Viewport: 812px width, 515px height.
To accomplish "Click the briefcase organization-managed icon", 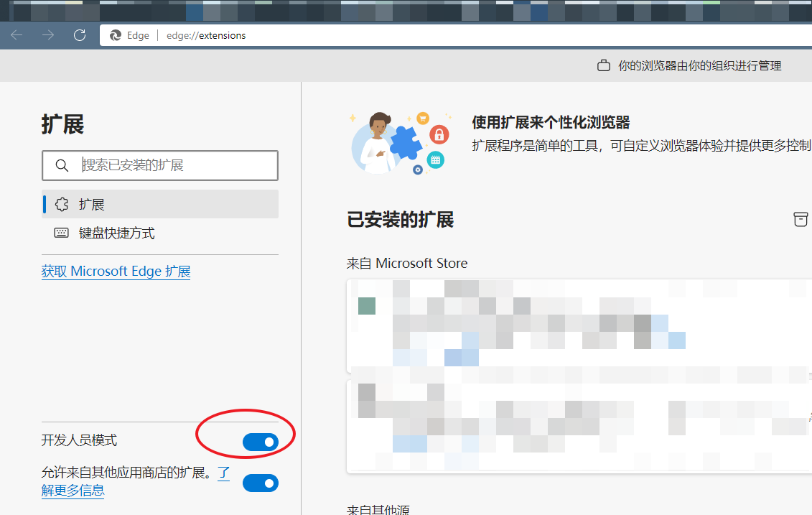I will pyautogui.click(x=604, y=66).
